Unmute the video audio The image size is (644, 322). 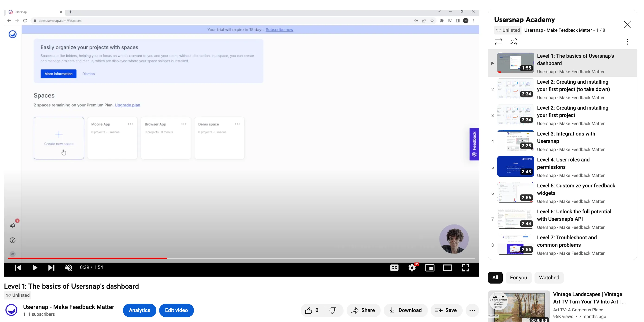pyautogui.click(x=68, y=268)
